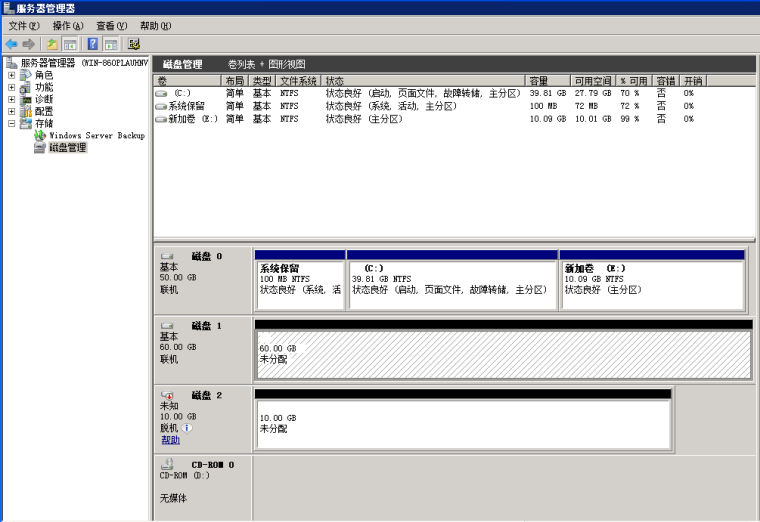Click the info icon next to 脱机

click(187, 428)
